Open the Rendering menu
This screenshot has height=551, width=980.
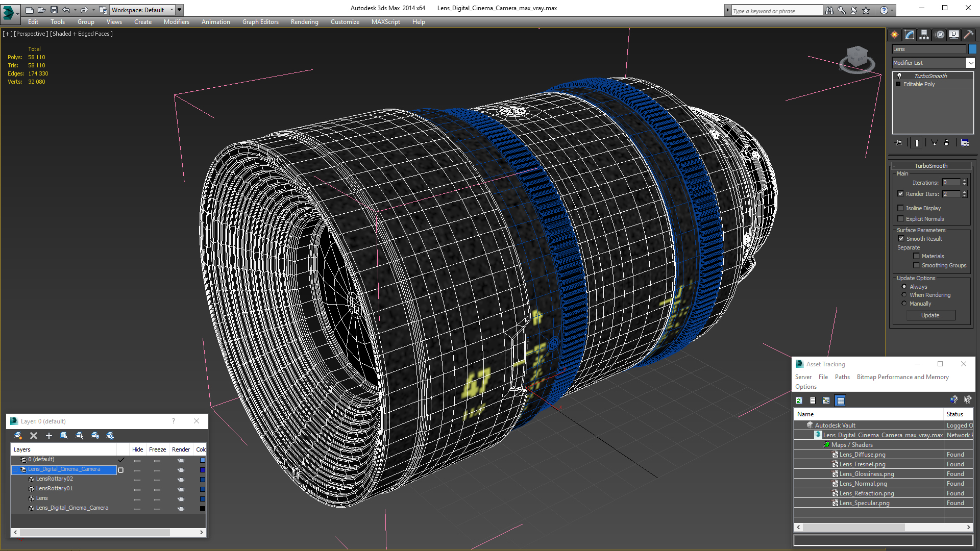[304, 22]
